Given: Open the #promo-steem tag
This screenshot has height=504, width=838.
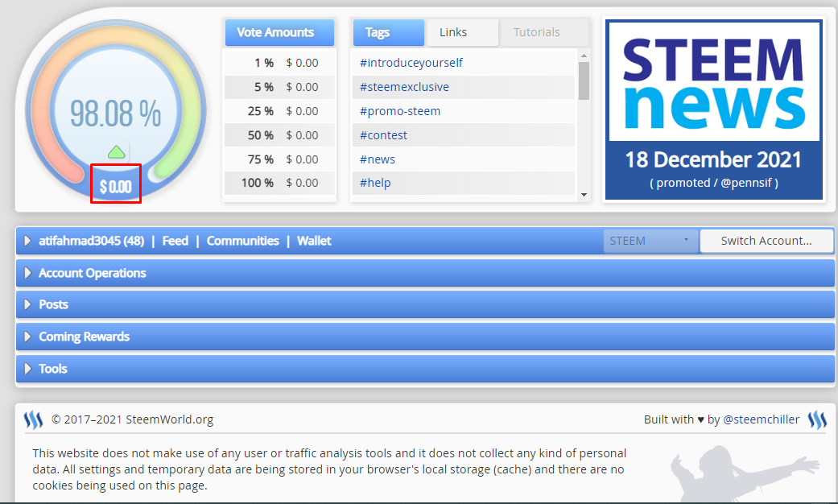Looking at the screenshot, I should 400,111.
